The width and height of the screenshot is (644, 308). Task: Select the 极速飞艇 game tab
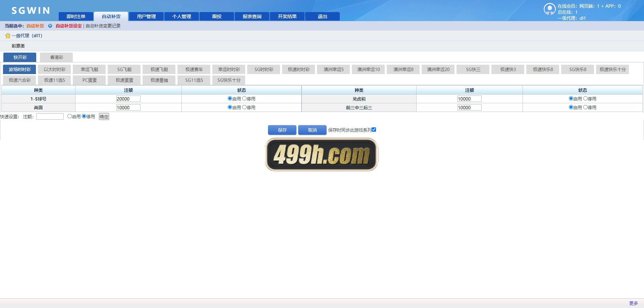(x=159, y=69)
